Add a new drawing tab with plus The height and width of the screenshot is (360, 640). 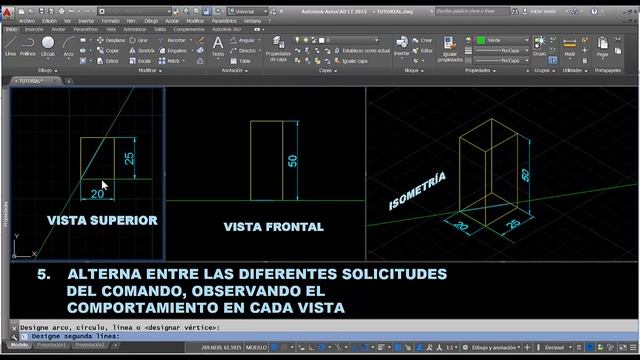click(69, 81)
